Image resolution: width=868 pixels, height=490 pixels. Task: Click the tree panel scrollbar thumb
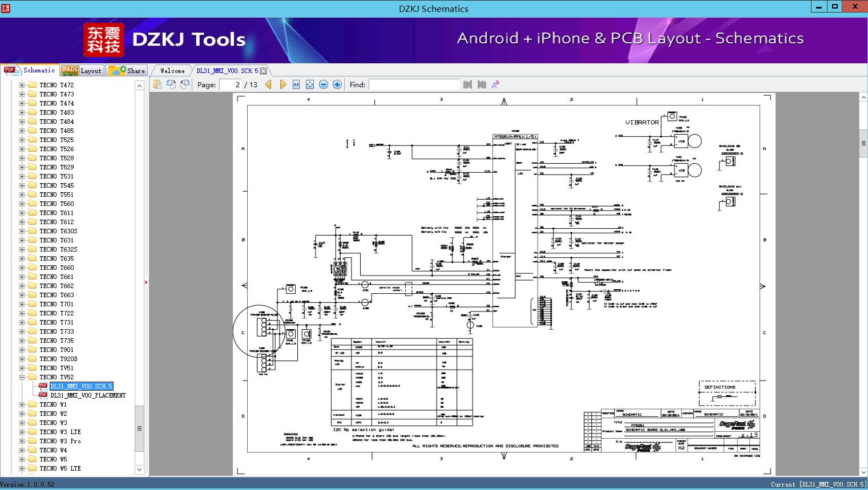tap(139, 428)
